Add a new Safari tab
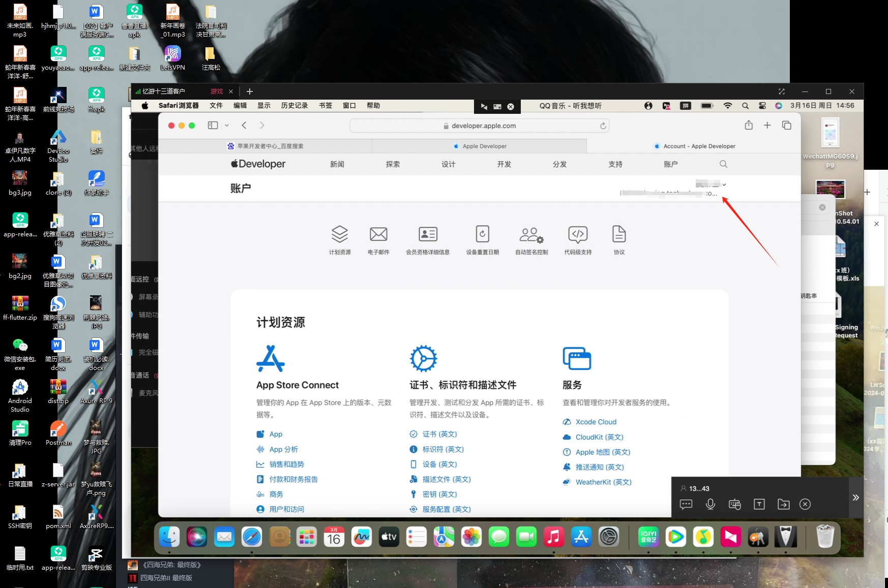Screen dimensions: 888x588 coord(767,126)
